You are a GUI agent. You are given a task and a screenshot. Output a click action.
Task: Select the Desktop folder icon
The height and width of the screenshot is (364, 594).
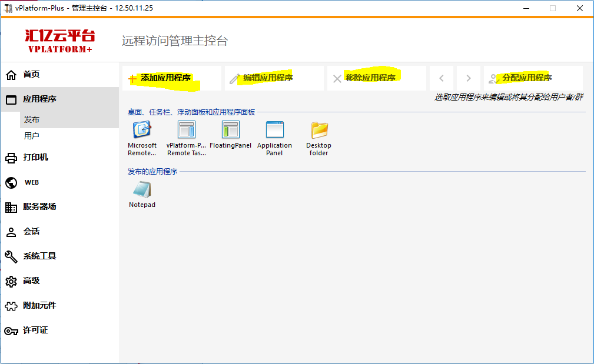coord(318,131)
